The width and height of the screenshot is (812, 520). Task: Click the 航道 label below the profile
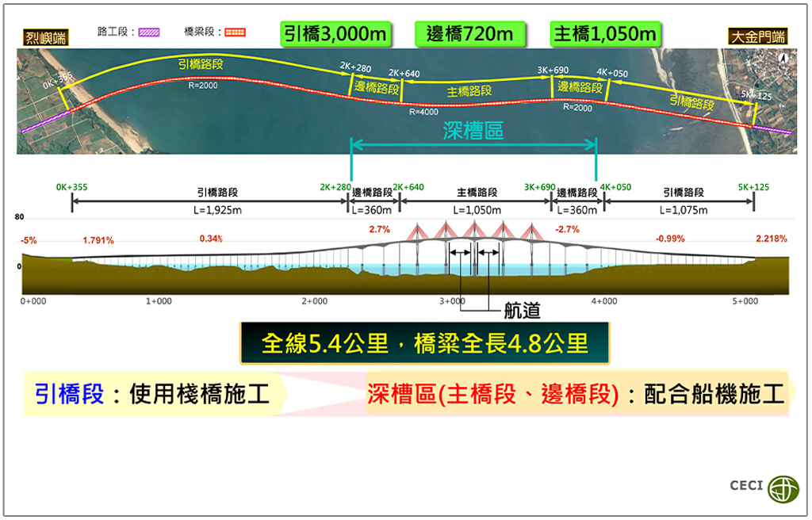point(522,311)
